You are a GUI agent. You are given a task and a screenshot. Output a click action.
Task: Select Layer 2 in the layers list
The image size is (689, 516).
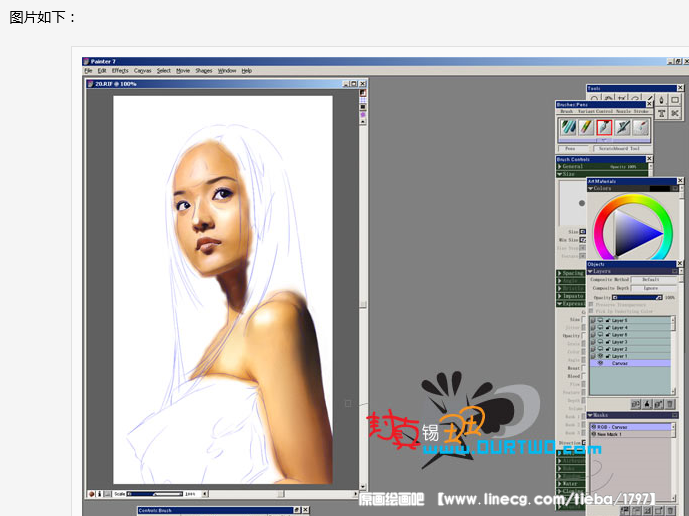[630, 349]
